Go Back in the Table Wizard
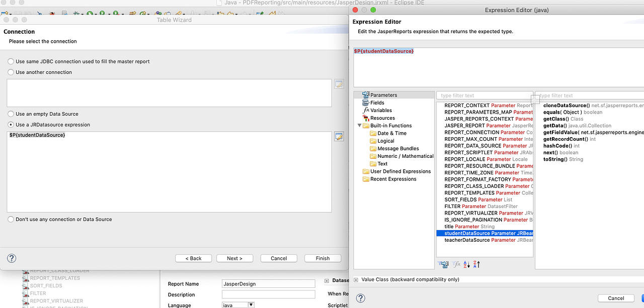This screenshot has height=308, width=644. (193, 258)
